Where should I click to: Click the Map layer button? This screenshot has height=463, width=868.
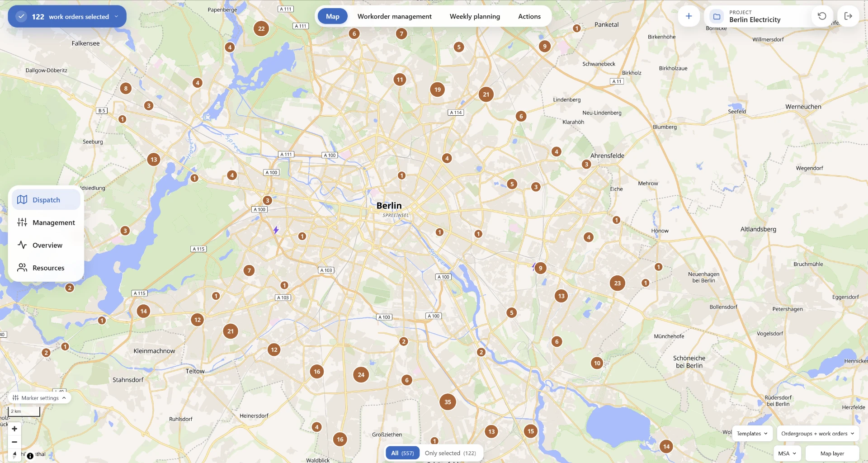click(832, 454)
